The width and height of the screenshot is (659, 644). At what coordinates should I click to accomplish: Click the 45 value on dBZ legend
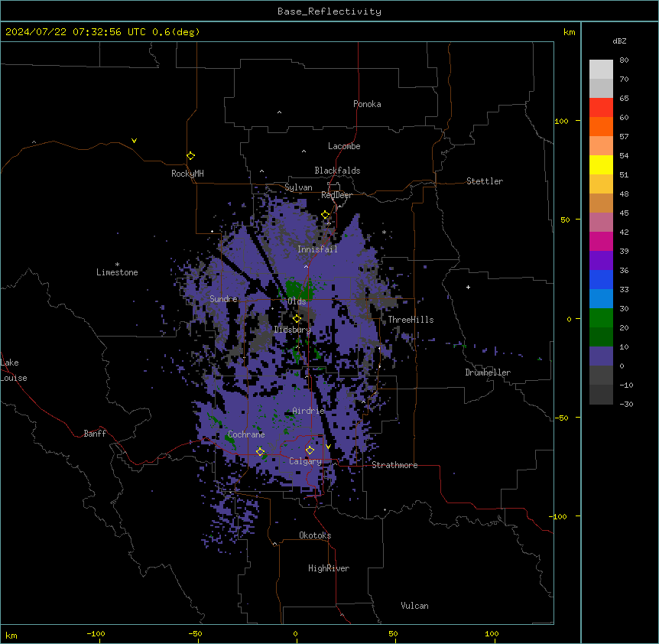(x=624, y=213)
